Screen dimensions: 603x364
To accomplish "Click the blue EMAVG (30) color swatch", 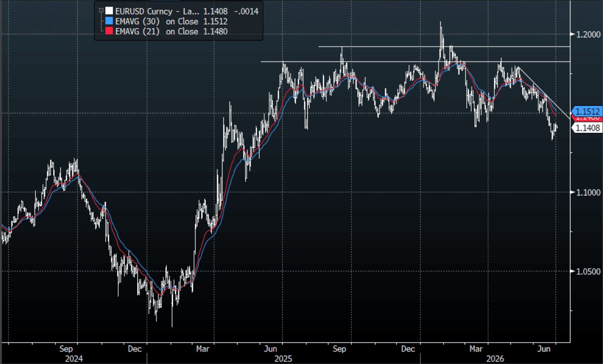I will pos(109,22).
